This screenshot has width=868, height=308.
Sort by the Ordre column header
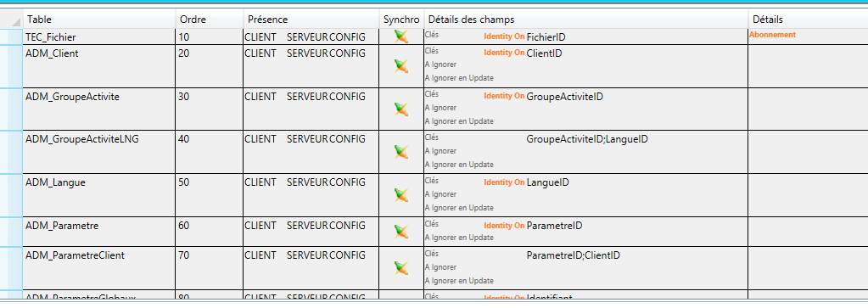click(210, 20)
